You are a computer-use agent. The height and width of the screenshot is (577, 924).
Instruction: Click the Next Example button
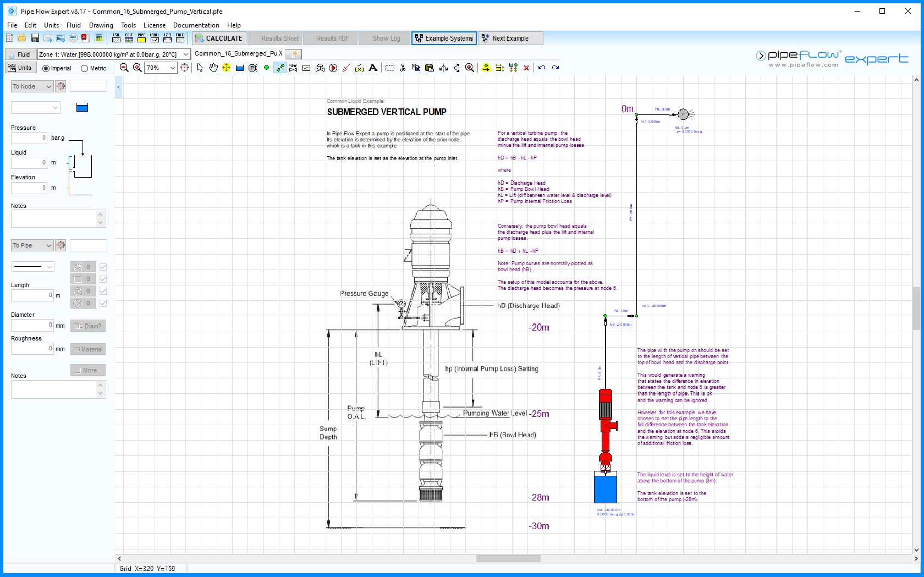click(x=510, y=38)
